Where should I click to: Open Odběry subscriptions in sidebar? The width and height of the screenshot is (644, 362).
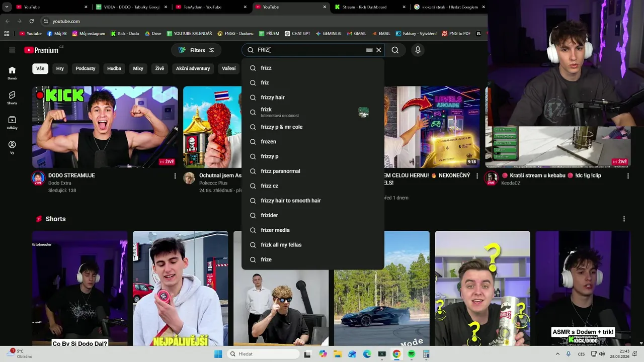pyautogui.click(x=12, y=122)
